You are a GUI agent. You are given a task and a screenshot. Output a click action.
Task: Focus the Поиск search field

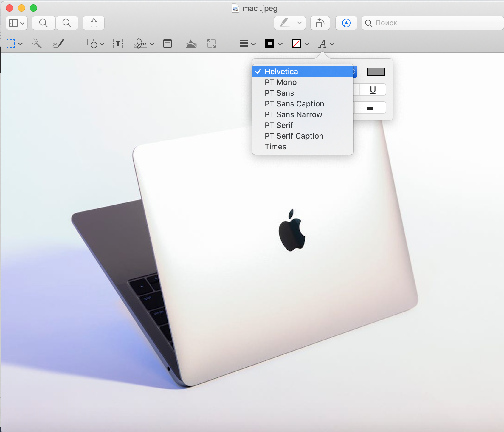pos(433,23)
